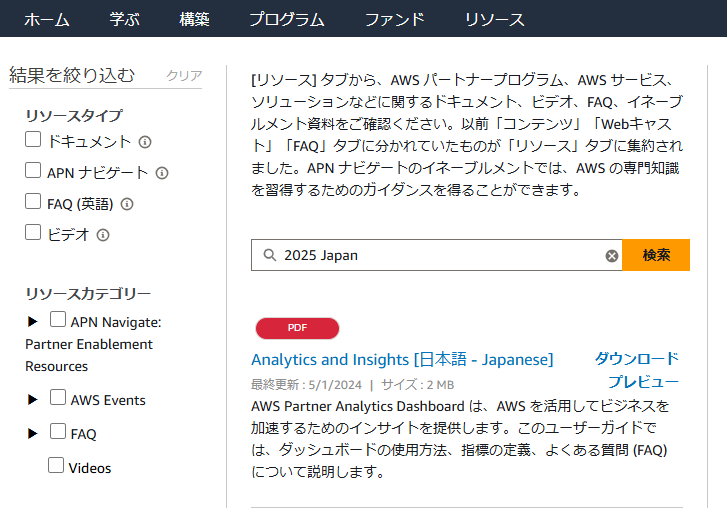This screenshot has height=528, width=727.
Task: Check the FAQ (英語) checkbox
Action: [33, 201]
